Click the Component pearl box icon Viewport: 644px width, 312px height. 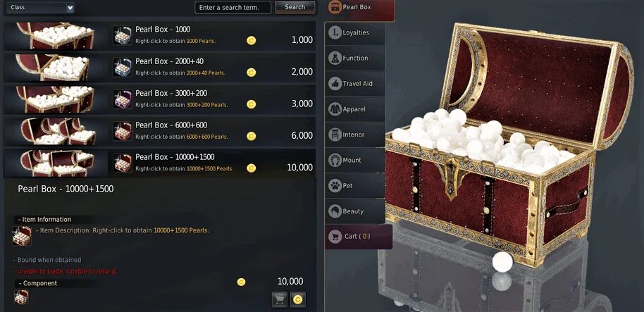pos(21,297)
